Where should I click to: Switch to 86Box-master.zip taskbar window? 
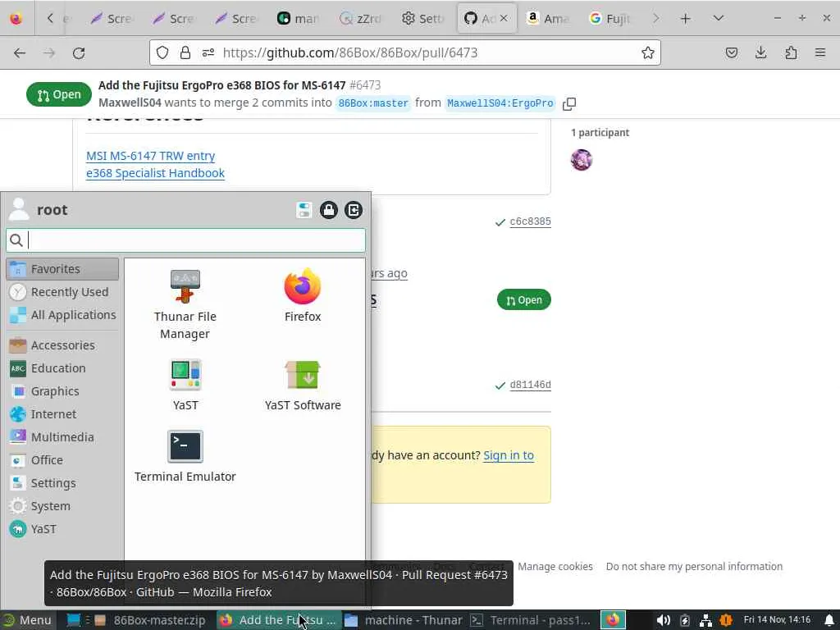[151, 620]
